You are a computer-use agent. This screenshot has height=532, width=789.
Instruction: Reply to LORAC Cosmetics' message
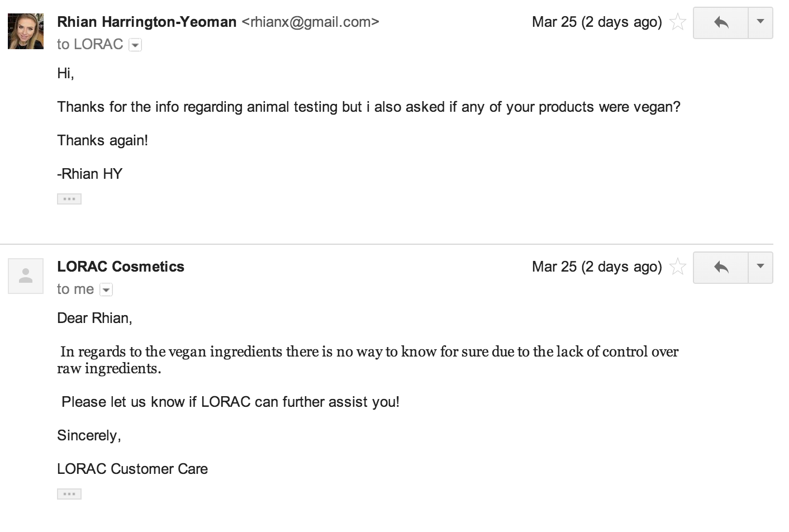(x=721, y=268)
